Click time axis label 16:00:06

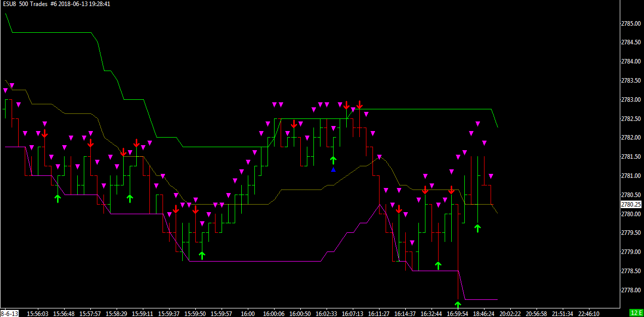[x=274, y=313]
